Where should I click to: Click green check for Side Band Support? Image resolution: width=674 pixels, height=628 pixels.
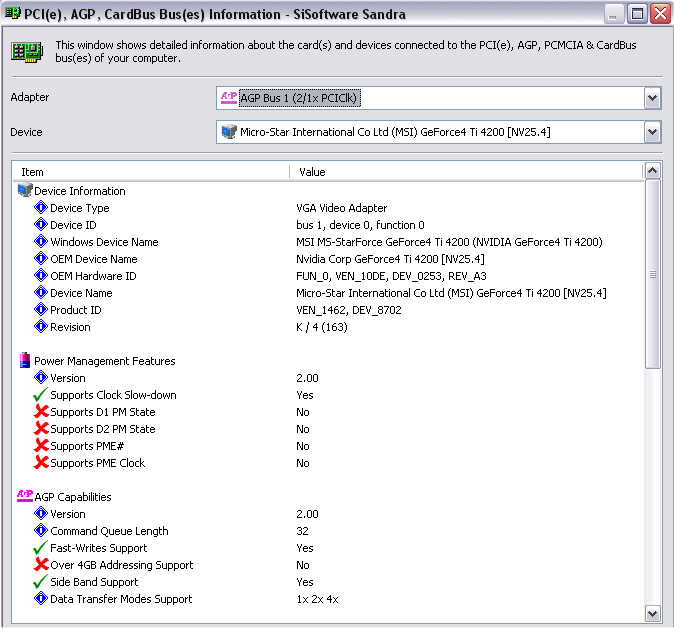pos(41,581)
